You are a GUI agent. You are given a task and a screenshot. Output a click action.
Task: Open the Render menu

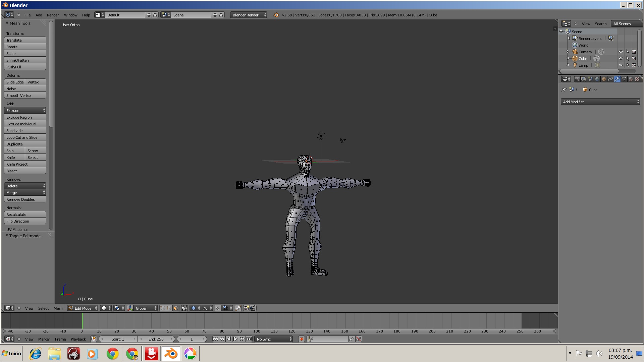(53, 15)
